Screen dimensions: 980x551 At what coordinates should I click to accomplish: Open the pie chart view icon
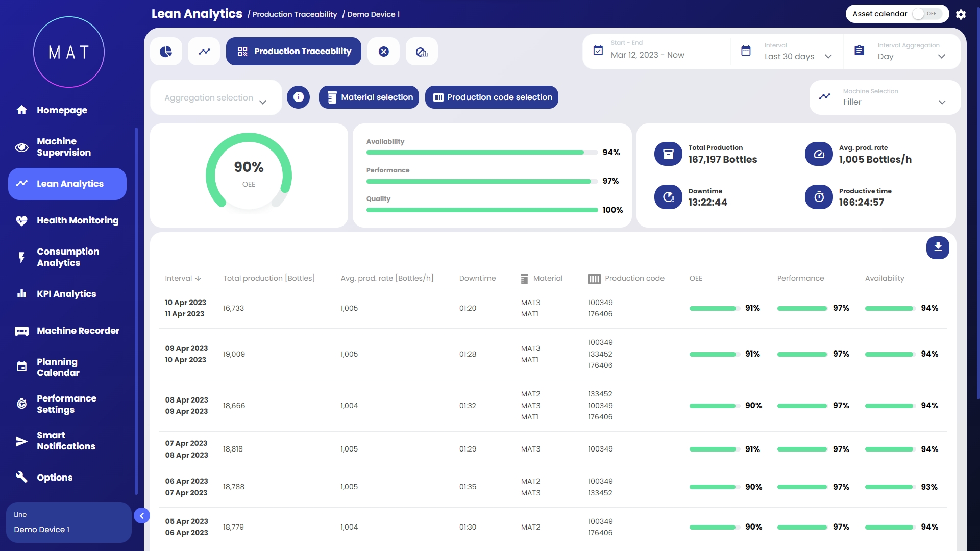[166, 52]
